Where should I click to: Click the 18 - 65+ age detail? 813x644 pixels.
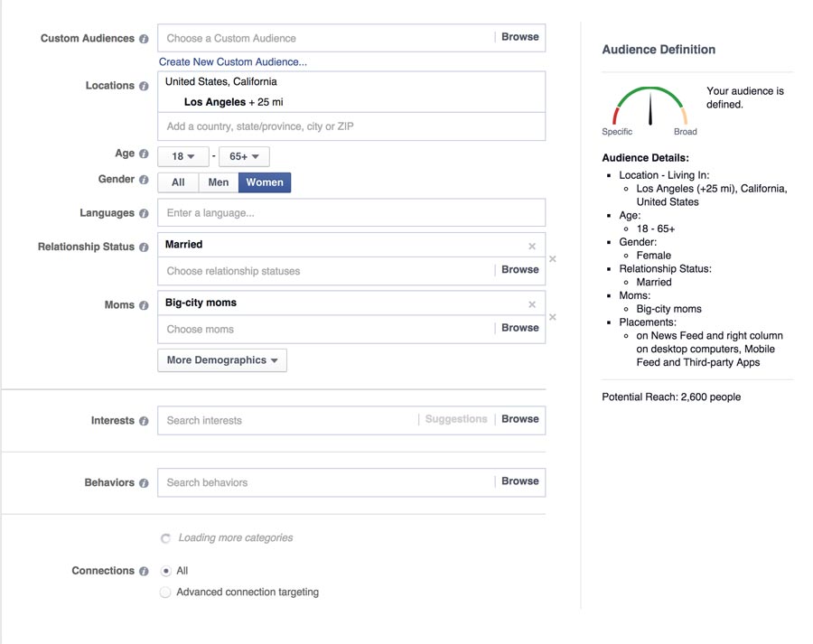pos(656,229)
